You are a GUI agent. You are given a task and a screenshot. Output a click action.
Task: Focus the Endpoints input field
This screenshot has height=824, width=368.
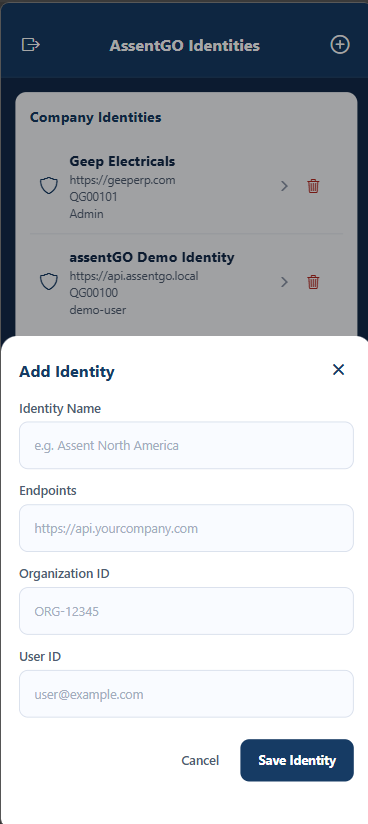(186, 528)
